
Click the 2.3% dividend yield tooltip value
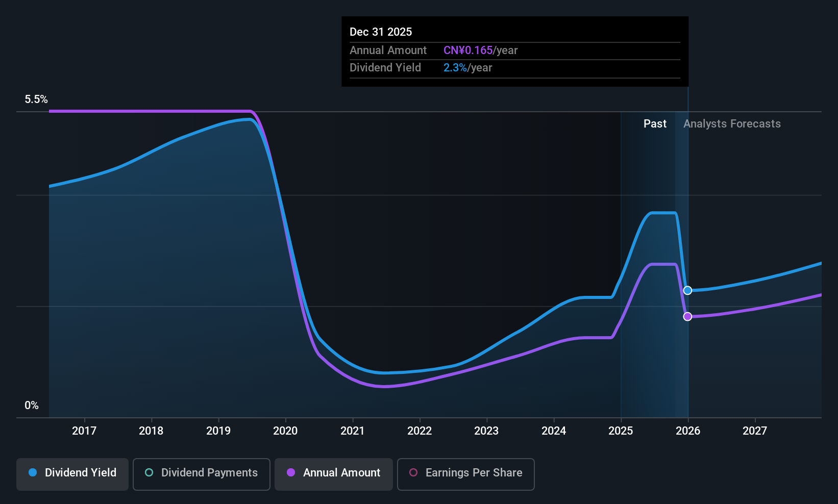(455, 68)
